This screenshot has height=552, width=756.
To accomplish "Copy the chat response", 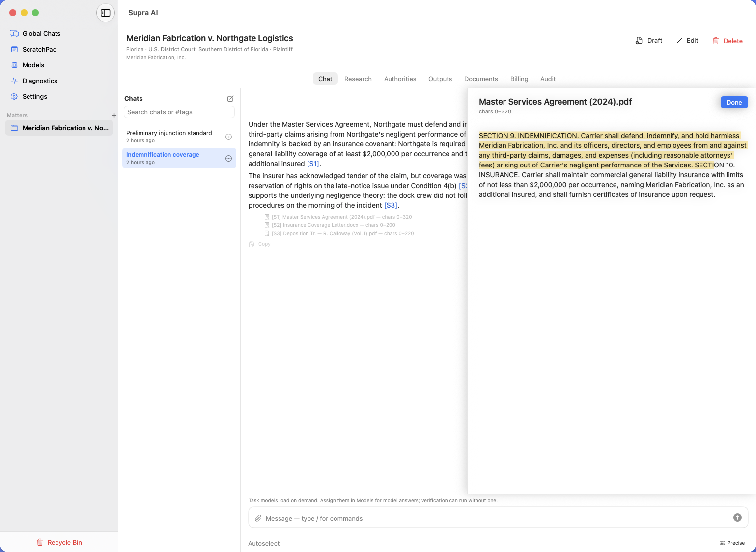I will (260, 244).
